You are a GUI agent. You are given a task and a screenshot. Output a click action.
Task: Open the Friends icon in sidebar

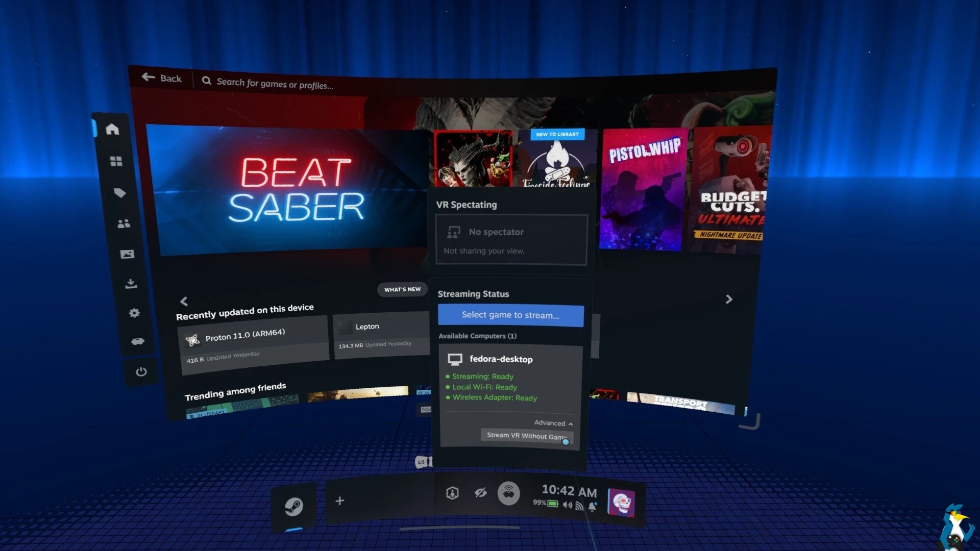click(x=124, y=223)
